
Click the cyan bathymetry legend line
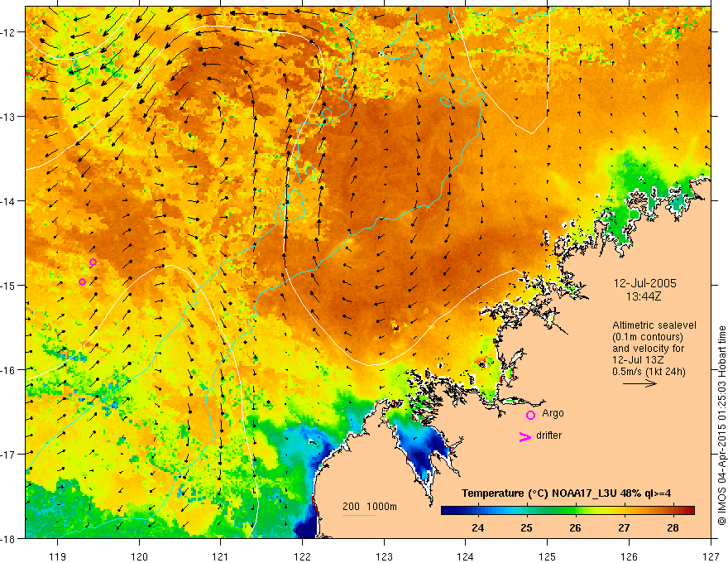[x=359, y=515]
